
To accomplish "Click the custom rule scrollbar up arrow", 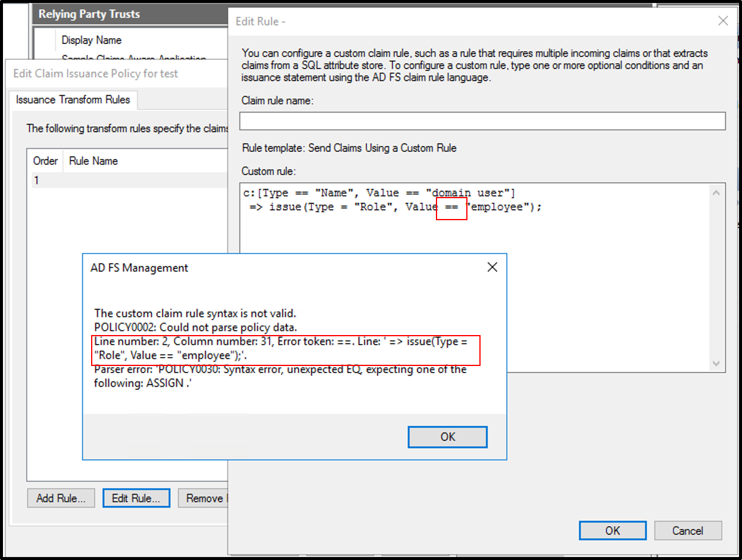I will pos(716,192).
